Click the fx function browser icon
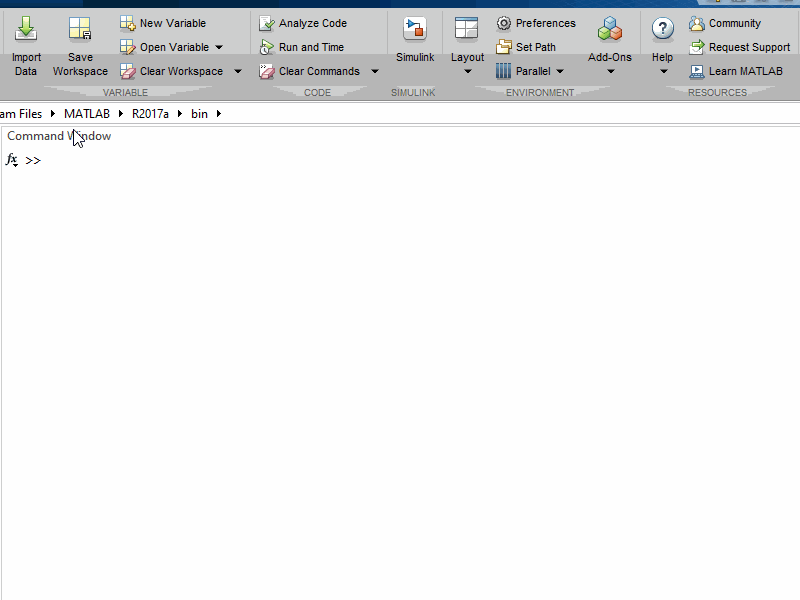The height and width of the screenshot is (600, 800). click(12, 160)
